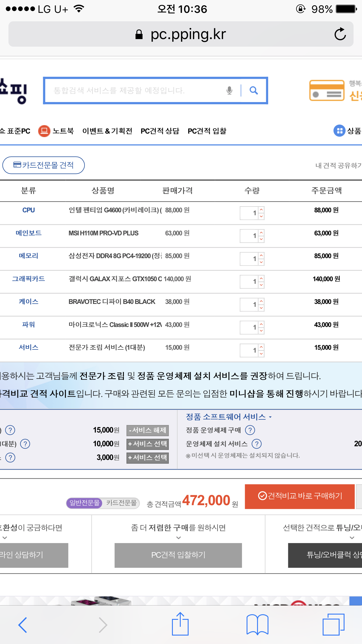Show help for 정품 운영체제 구매
Screen dimensions: 362x644
point(250,430)
